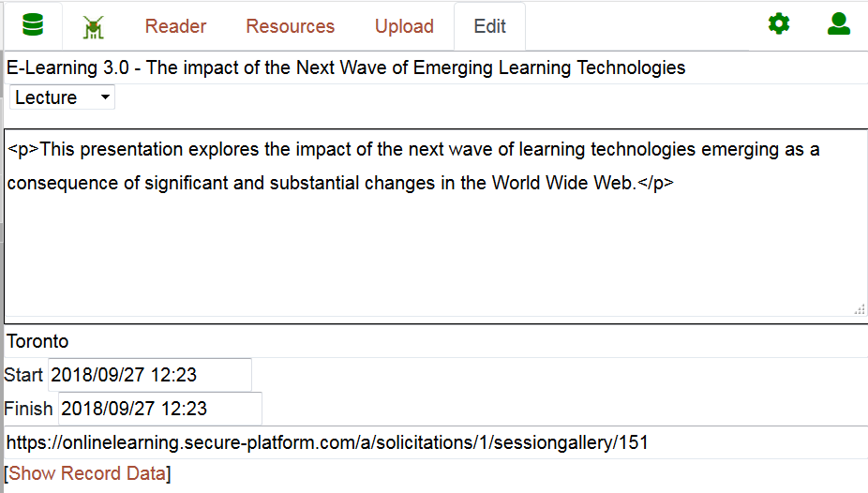Open the Resources tab
The height and width of the screenshot is (493, 868).
(x=290, y=26)
